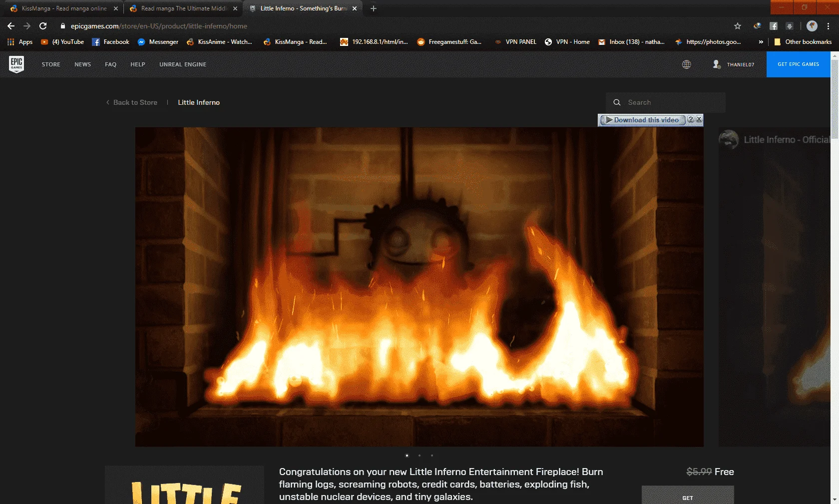Open the UNREAL ENGINE menu item
The image size is (839, 504).
point(183,64)
